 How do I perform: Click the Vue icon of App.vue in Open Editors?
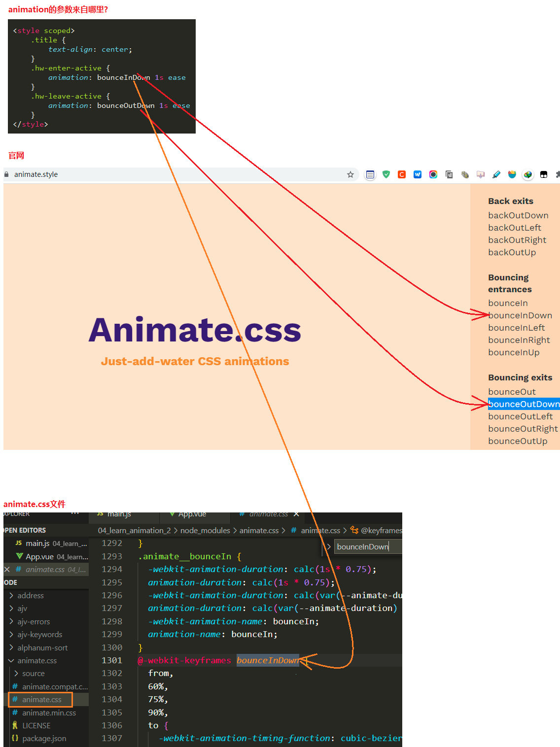20,556
